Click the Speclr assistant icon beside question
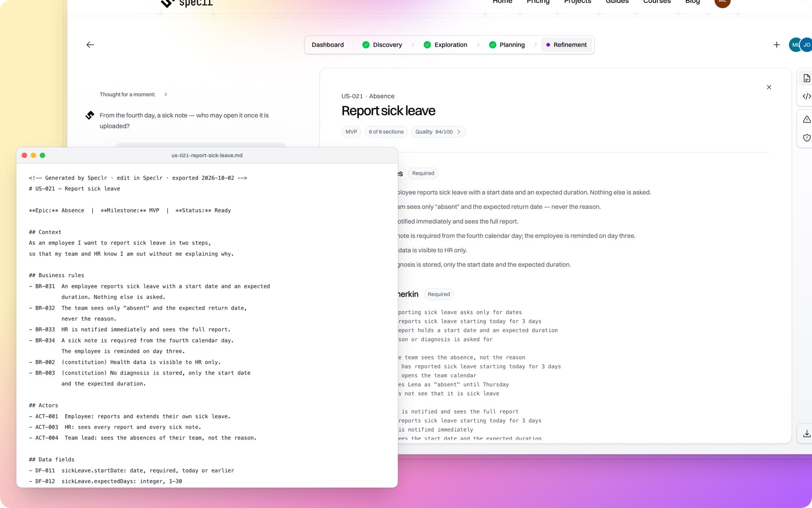Screen dimensions: 812x508 coord(90,115)
